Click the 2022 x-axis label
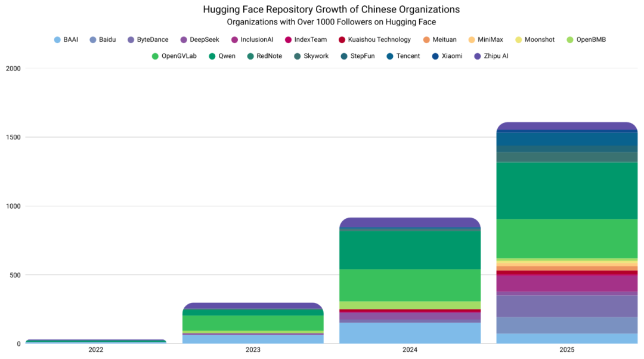644x359 pixels. 95,350
